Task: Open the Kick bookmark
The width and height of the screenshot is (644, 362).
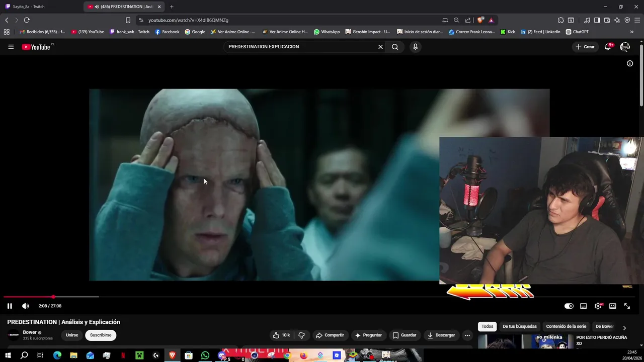Action: tap(508, 32)
